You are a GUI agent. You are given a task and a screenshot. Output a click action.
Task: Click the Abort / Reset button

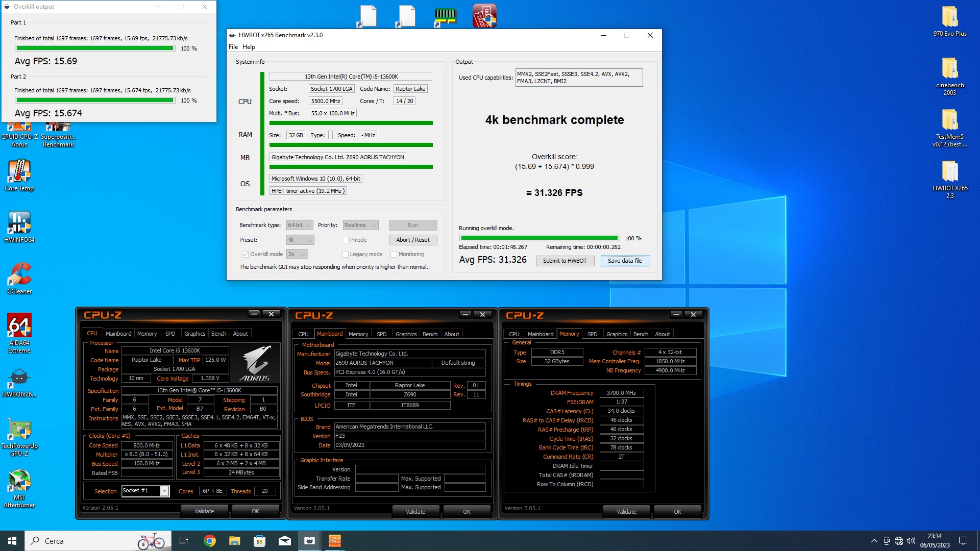pos(413,240)
